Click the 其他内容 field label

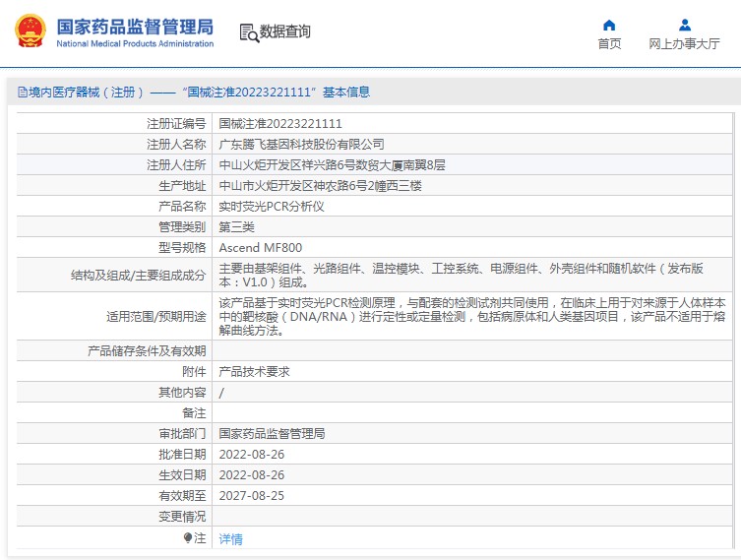pos(182,393)
